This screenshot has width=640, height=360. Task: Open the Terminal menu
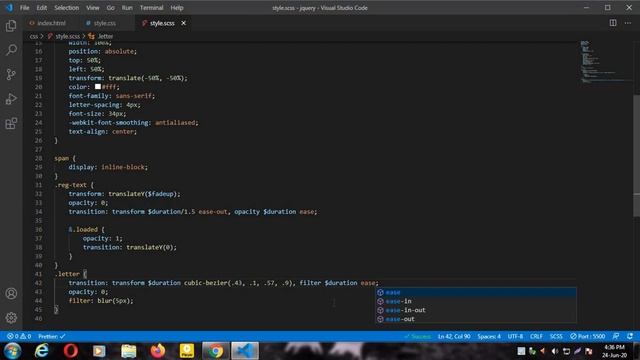tap(151, 8)
